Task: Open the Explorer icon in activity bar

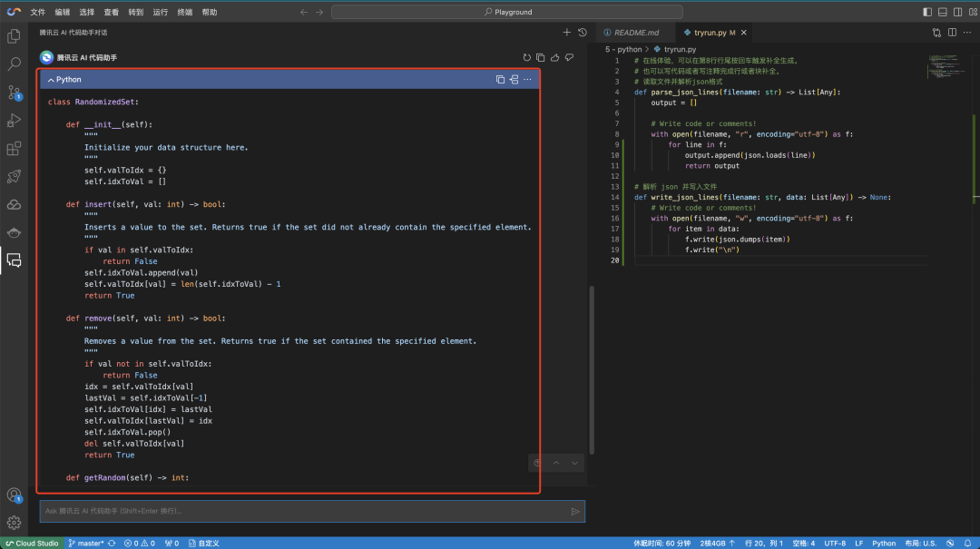Action: point(14,36)
